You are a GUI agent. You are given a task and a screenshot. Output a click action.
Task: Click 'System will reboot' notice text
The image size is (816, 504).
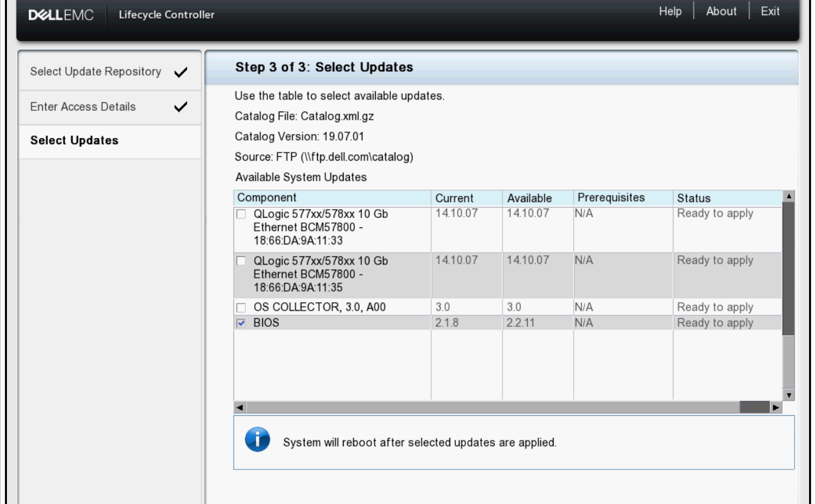(x=420, y=442)
